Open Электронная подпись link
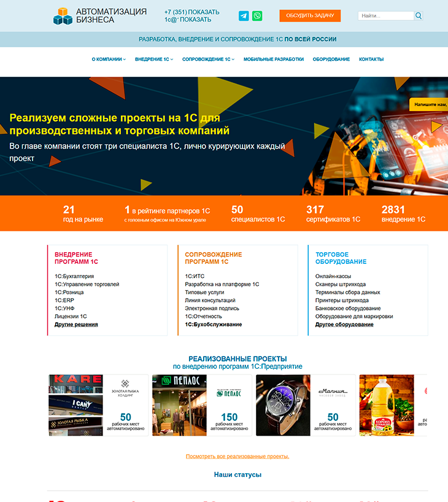Viewport: 448px width, 502px height. (212, 308)
